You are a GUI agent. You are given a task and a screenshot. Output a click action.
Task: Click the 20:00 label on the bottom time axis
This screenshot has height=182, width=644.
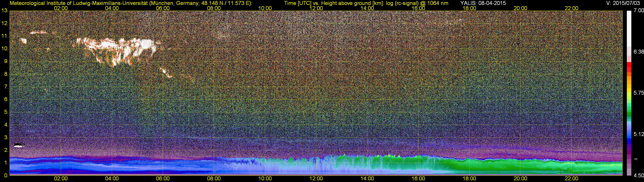521,179
